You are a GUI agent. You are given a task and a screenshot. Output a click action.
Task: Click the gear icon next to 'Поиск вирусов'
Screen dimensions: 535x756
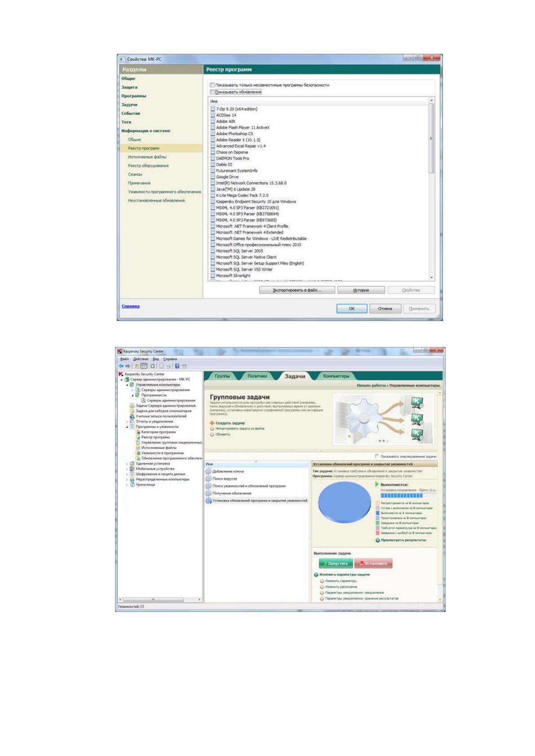click(x=208, y=479)
